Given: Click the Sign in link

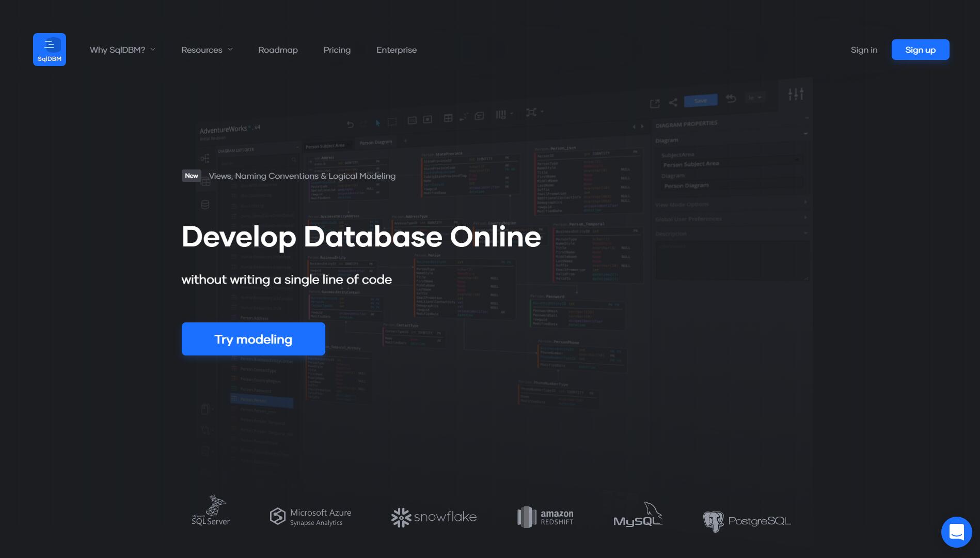Looking at the screenshot, I should [x=864, y=50].
